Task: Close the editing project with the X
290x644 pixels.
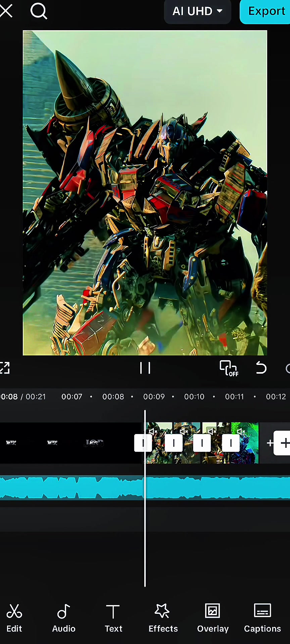Action: (x=6, y=11)
